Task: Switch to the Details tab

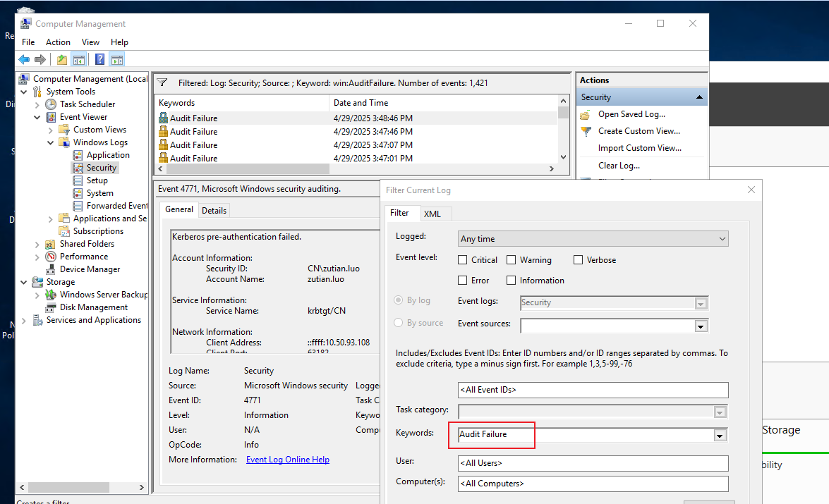Action: tap(214, 210)
